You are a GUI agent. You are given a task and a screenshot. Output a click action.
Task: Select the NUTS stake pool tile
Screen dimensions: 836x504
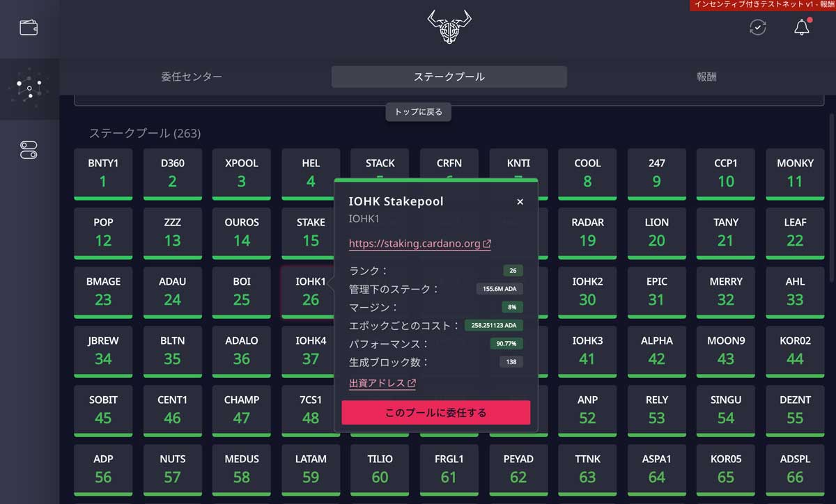[172, 470]
